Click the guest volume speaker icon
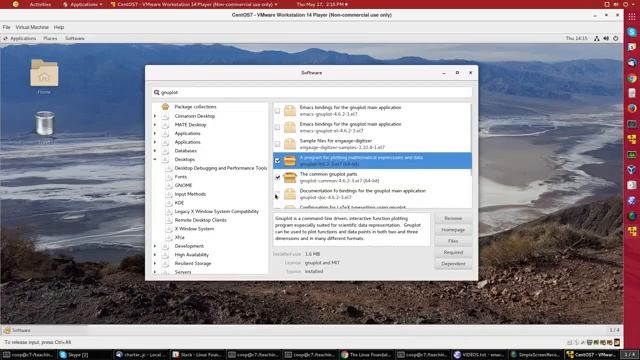 [x=606, y=38]
